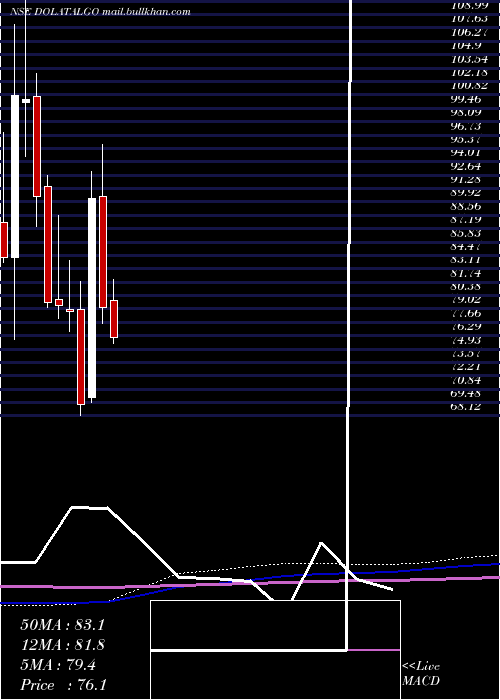Viewport: 500px width, 700px height.
Task: Click the tall white candle body beside the lowest red candle
Action: point(92,298)
